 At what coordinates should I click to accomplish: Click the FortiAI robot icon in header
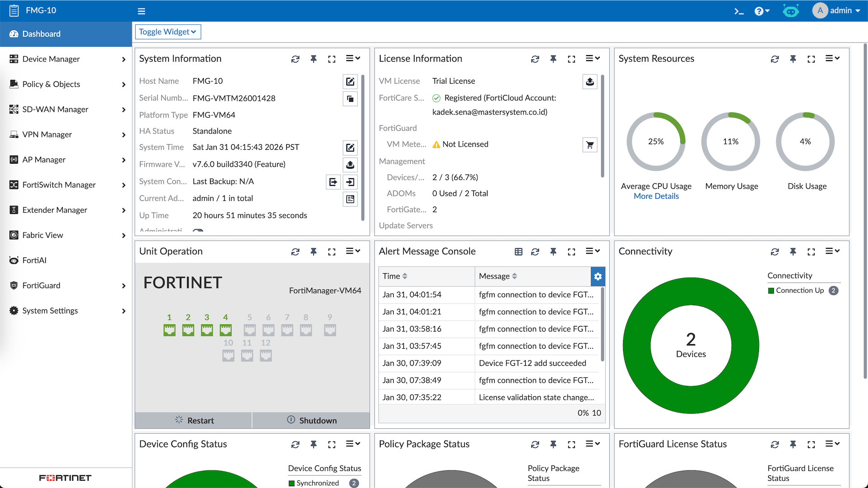point(791,11)
